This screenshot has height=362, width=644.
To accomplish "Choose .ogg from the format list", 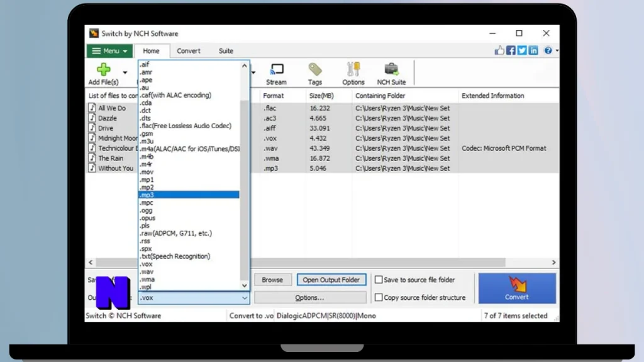I will click(189, 210).
